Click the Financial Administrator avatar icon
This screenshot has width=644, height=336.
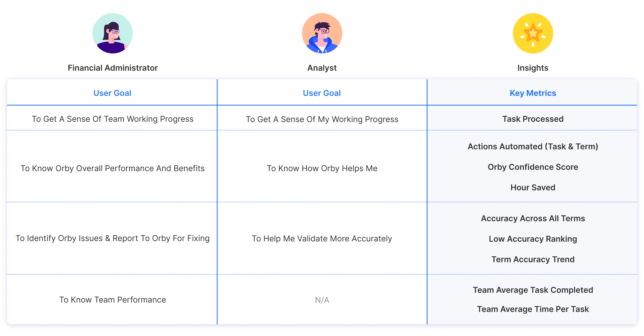(x=113, y=33)
